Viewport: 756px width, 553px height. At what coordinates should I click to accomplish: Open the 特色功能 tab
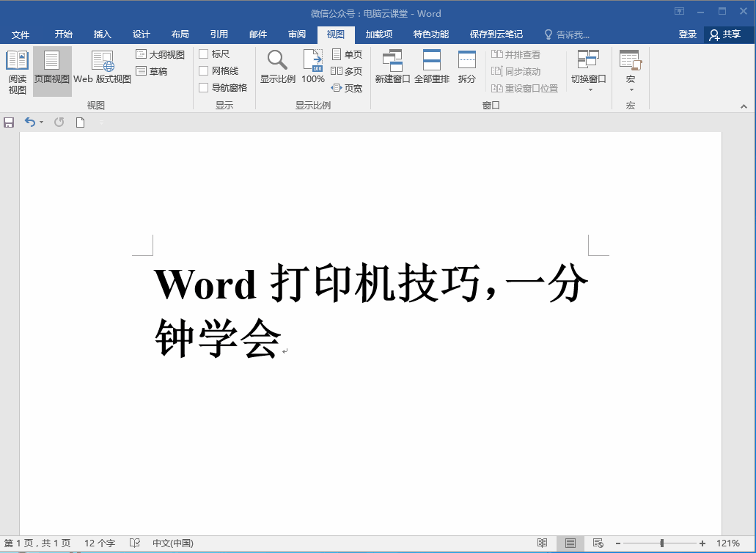click(431, 34)
